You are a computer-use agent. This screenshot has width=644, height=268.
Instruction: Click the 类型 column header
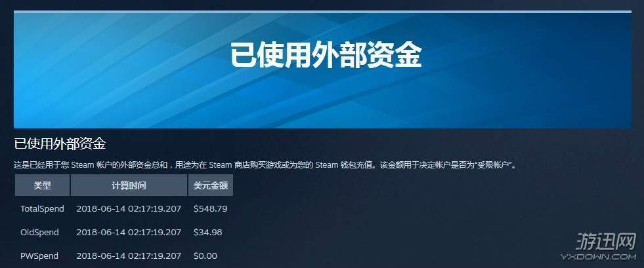point(42,185)
